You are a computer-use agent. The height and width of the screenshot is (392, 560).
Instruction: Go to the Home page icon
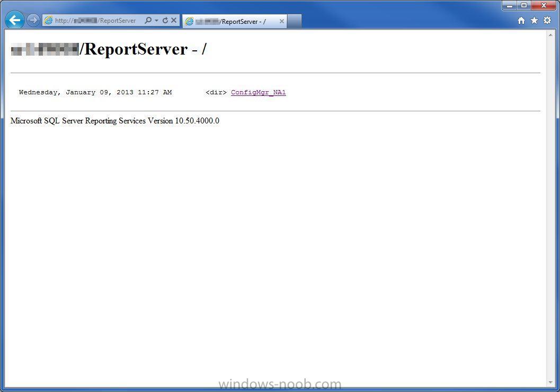tap(521, 20)
